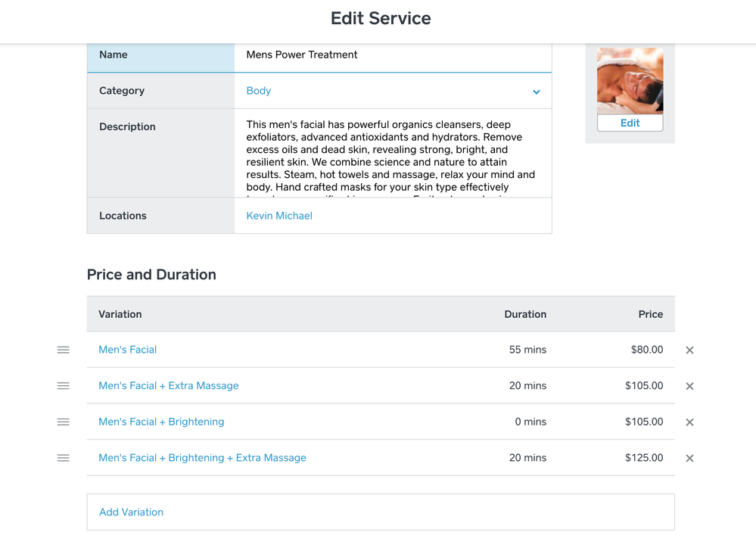Delete the $125.00 variation using its X
The height and width of the screenshot is (548, 756).
click(x=689, y=458)
